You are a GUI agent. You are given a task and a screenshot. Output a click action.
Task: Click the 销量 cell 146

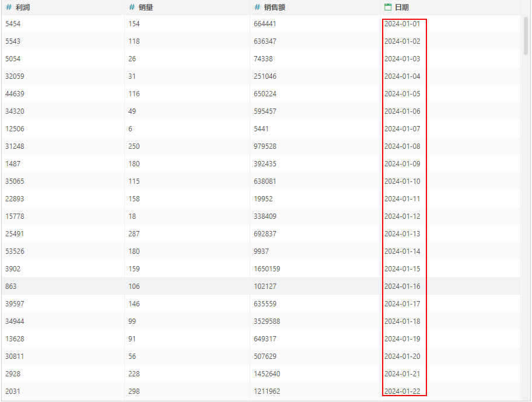[134, 304]
